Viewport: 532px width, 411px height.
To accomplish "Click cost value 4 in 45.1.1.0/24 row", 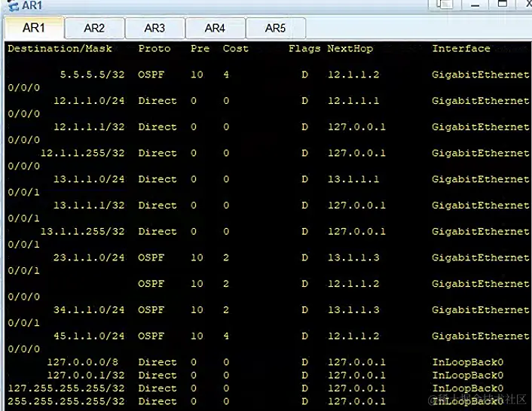I will 226,336.
